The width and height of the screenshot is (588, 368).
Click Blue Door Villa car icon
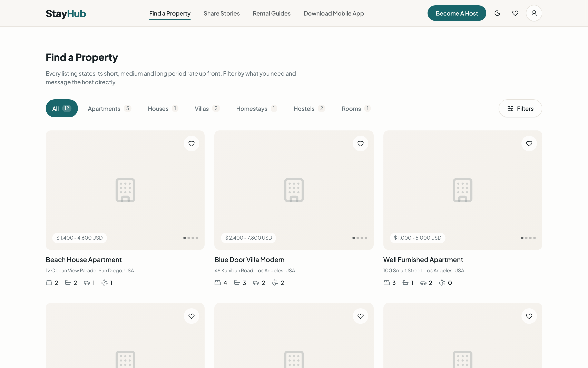256,283
